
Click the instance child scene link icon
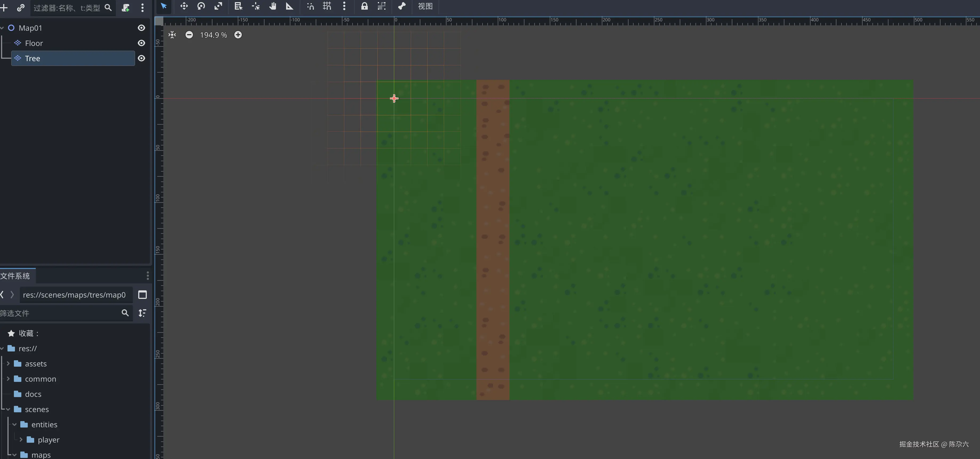tap(21, 8)
